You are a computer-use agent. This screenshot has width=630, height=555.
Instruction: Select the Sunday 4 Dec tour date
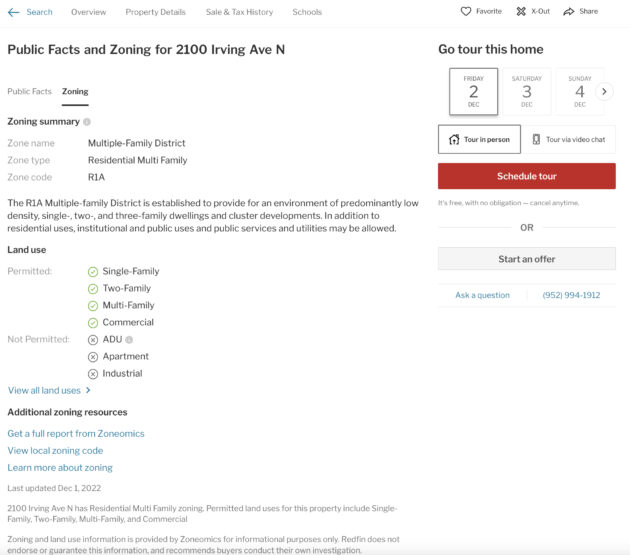pos(580,92)
